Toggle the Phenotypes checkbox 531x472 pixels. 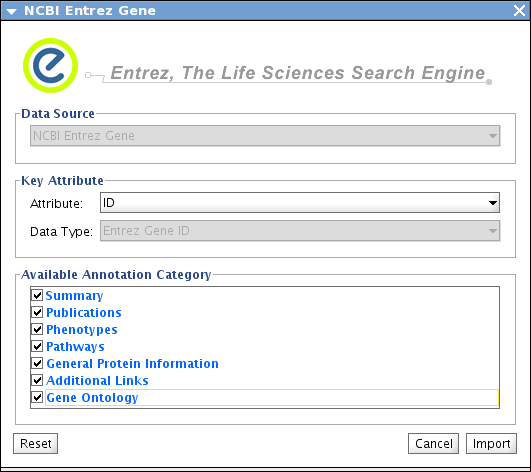click(37, 329)
